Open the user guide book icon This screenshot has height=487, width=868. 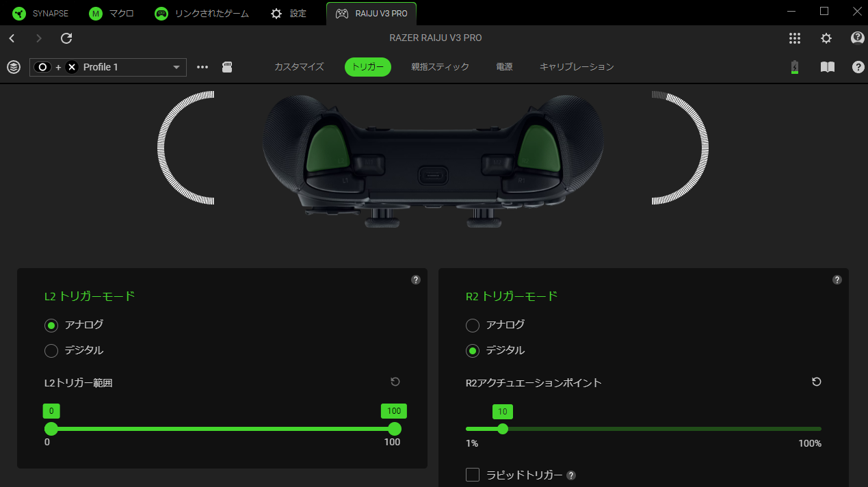pos(828,67)
